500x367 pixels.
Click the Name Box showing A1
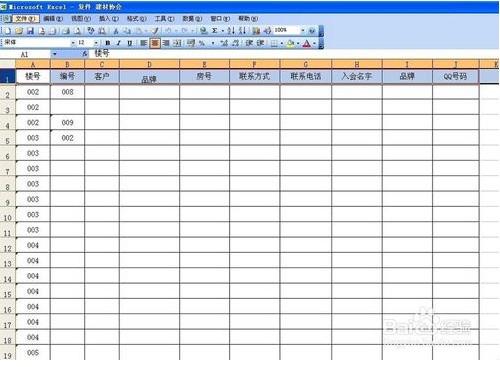point(33,54)
